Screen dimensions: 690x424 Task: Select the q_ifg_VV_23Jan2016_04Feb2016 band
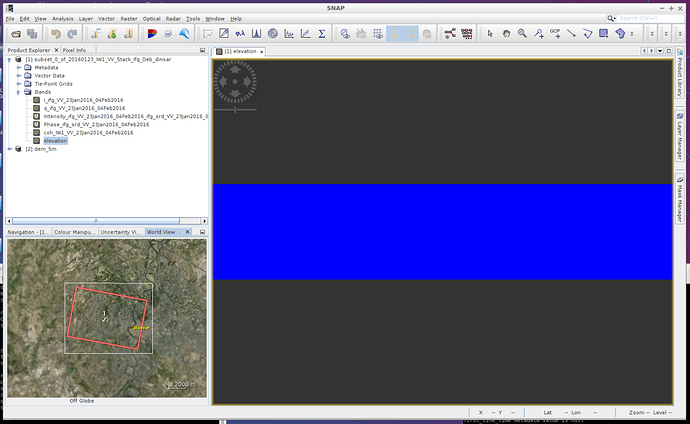(x=84, y=108)
